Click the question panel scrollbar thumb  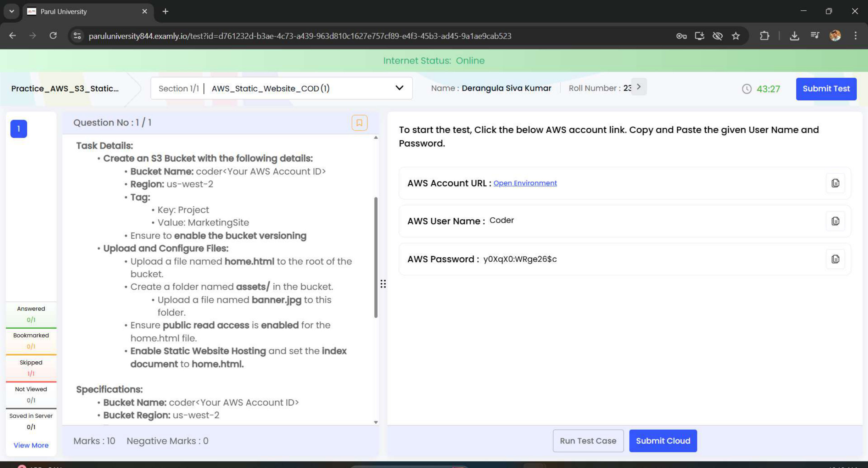tap(376, 257)
